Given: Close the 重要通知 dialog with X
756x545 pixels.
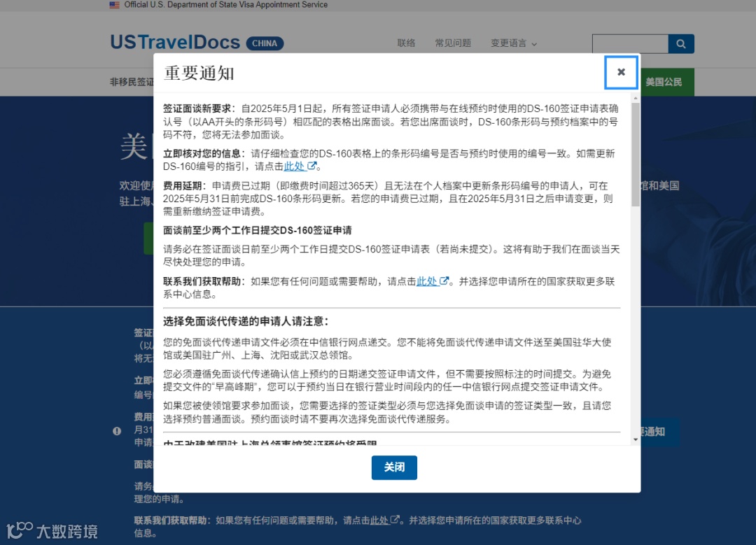Looking at the screenshot, I should 621,72.
